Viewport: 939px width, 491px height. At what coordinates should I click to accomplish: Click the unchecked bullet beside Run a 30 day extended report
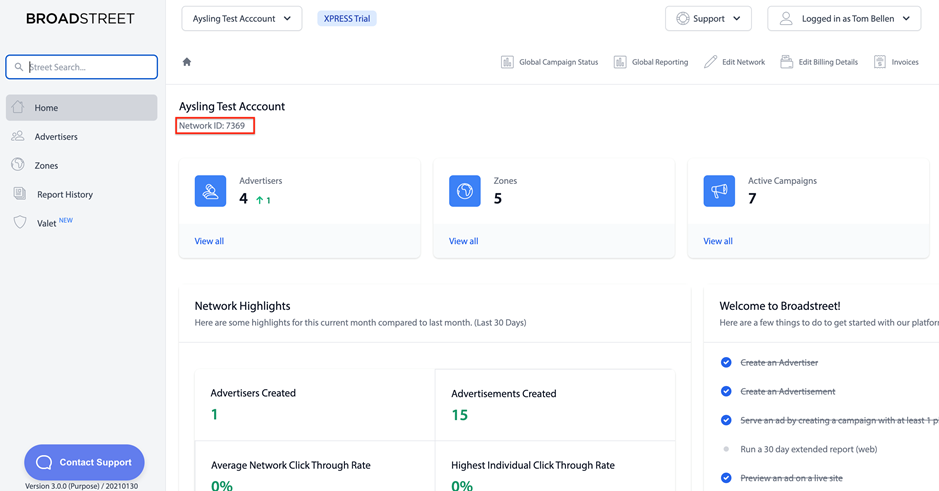click(726, 449)
